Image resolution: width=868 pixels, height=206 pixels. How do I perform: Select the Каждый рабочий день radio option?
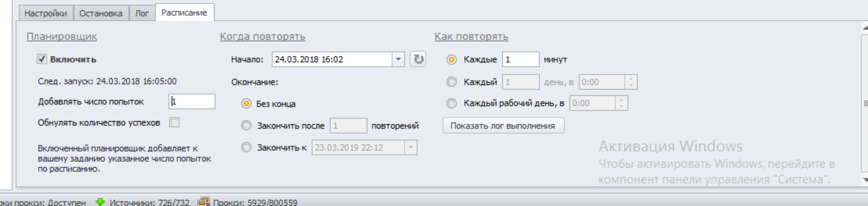[x=451, y=103]
